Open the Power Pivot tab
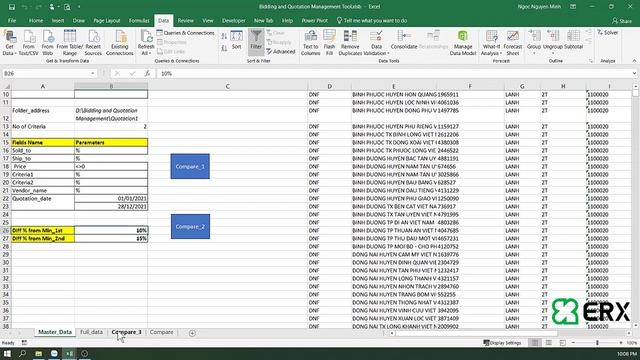640x360 pixels. click(314, 20)
